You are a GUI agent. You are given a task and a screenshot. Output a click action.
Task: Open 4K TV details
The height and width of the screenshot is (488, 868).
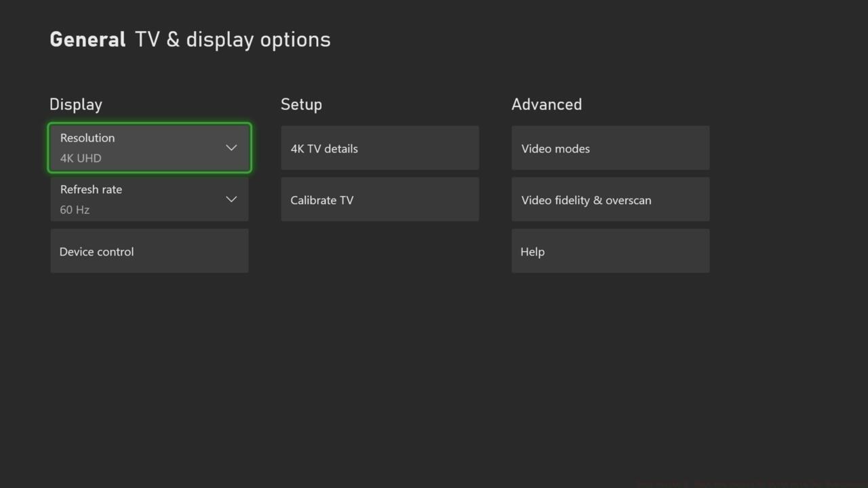[x=324, y=148]
